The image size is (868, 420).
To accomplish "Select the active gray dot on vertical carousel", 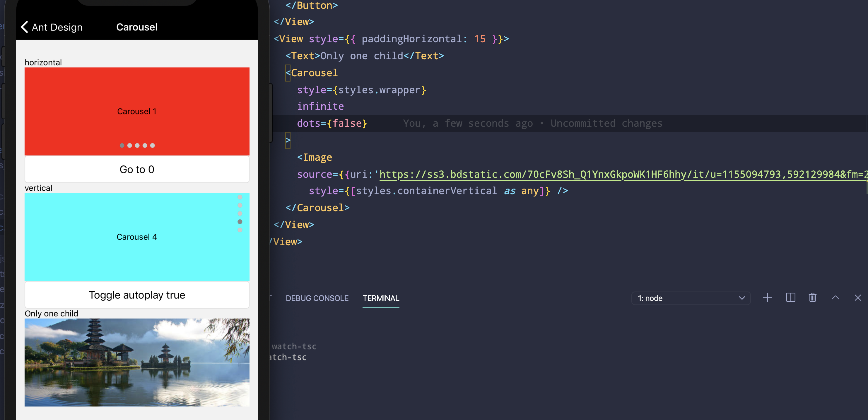I will click(x=240, y=222).
